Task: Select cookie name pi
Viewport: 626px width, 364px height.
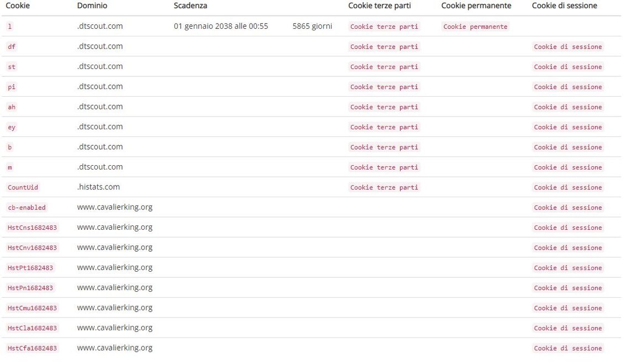Action: tap(12, 87)
